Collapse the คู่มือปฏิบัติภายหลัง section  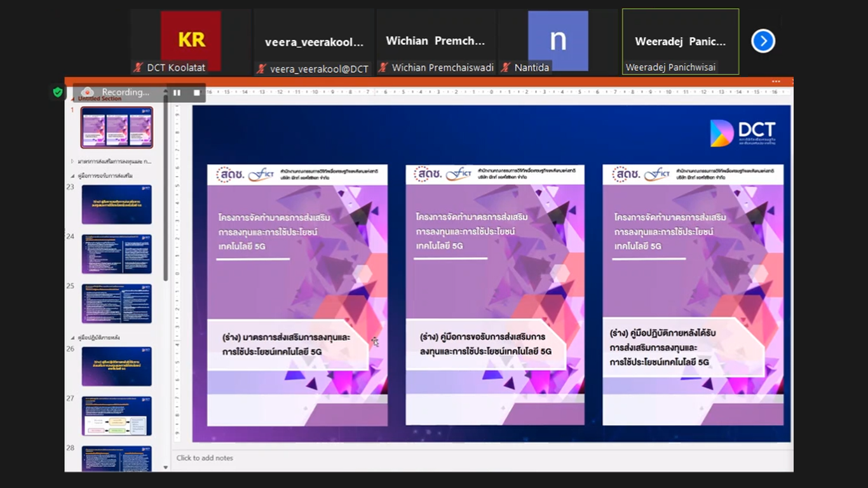72,338
